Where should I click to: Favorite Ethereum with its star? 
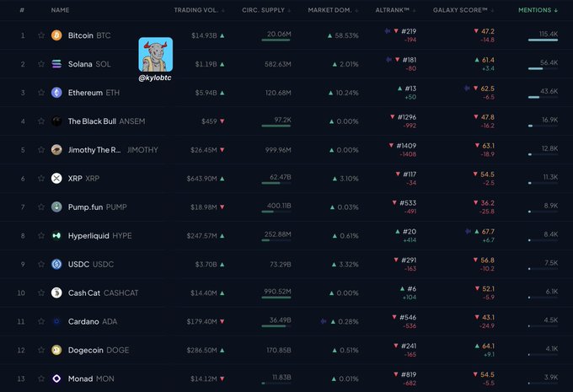point(41,92)
